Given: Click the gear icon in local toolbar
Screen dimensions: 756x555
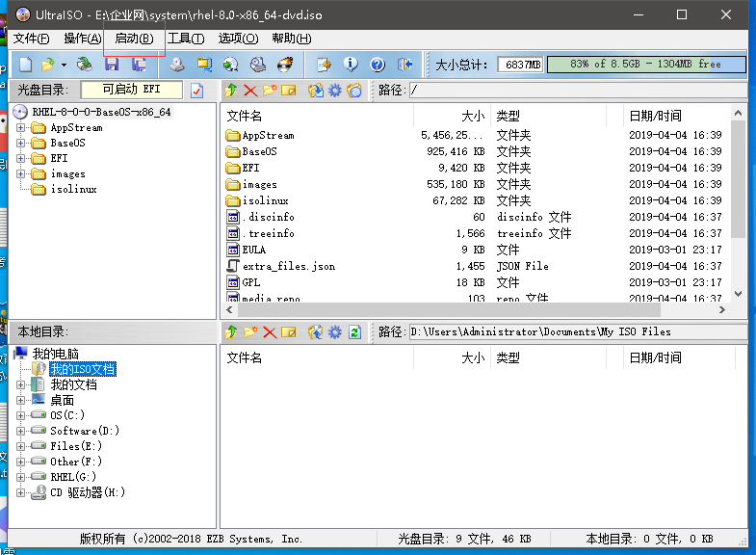Looking at the screenshot, I should tap(334, 332).
